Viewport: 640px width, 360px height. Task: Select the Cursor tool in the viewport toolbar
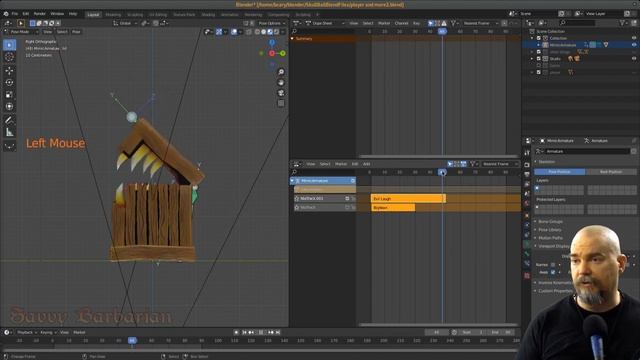pyautogui.click(x=9, y=57)
